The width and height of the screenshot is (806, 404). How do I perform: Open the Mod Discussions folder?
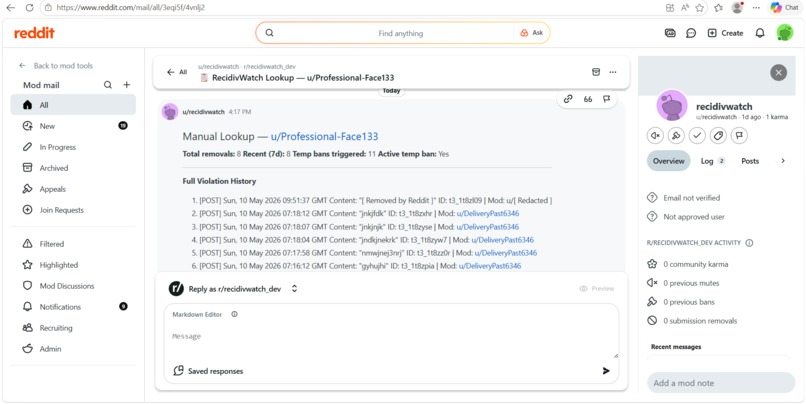[x=73, y=286]
